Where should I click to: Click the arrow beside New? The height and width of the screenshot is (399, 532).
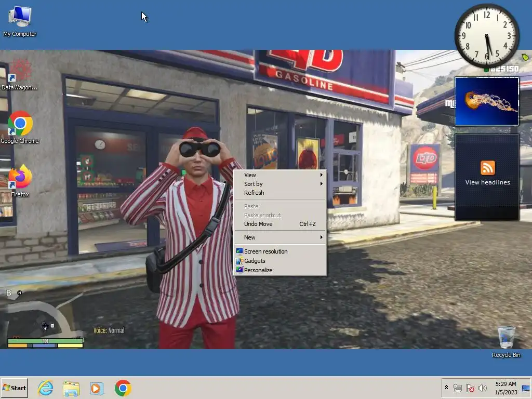(x=321, y=237)
